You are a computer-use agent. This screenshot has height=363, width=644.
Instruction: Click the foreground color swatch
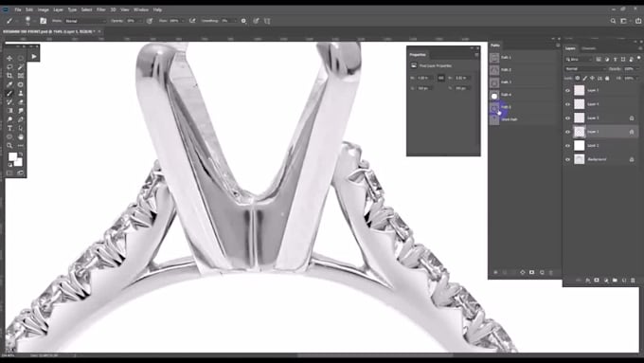tap(12, 156)
